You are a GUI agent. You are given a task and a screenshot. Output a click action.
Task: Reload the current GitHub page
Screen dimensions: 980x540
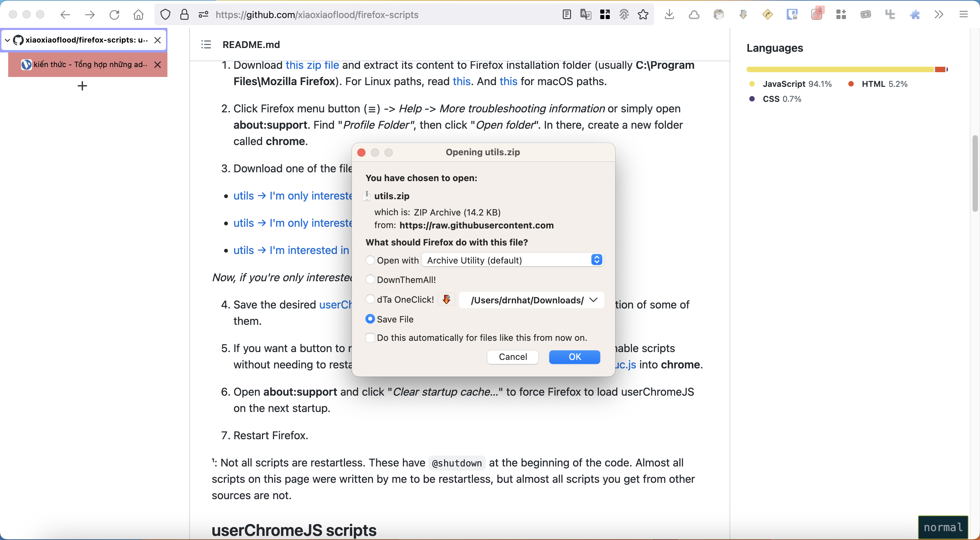tap(114, 14)
